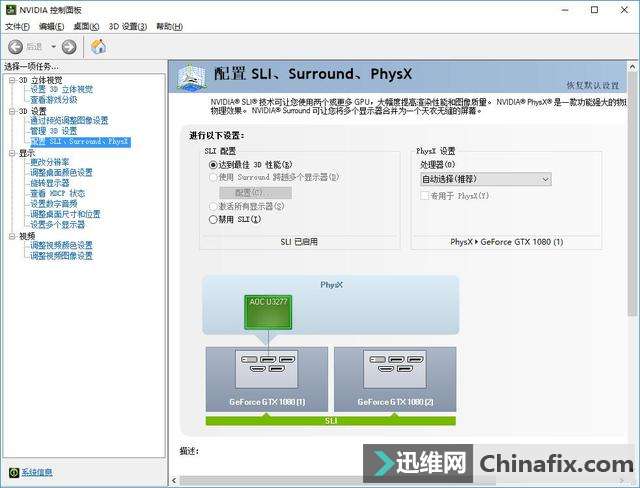Select 激活所有显示器 radio button
This screenshot has height=488, width=640.
click(x=213, y=206)
